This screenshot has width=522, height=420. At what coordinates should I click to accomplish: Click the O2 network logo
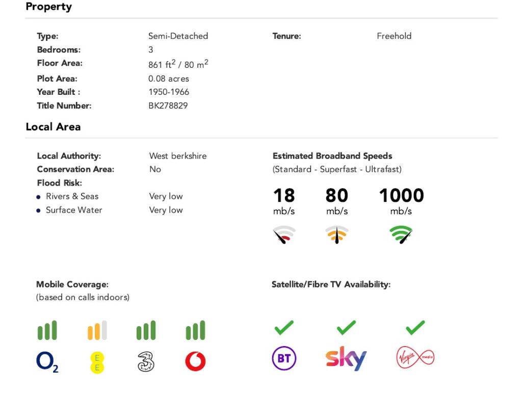(x=47, y=362)
